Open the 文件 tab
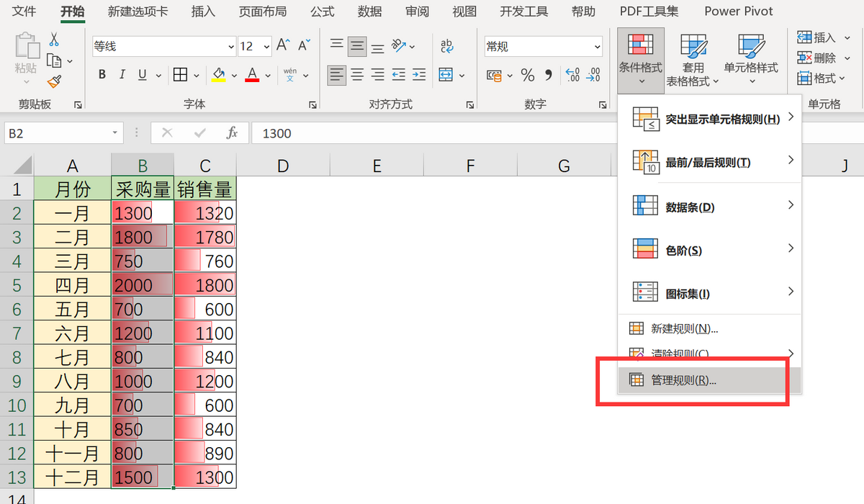Image resolution: width=864 pixels, height=504 pixels. [25, 12]
